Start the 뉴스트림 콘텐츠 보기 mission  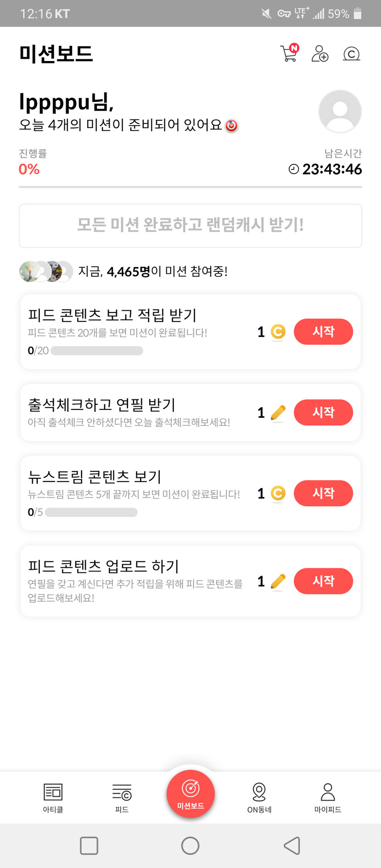323,493
